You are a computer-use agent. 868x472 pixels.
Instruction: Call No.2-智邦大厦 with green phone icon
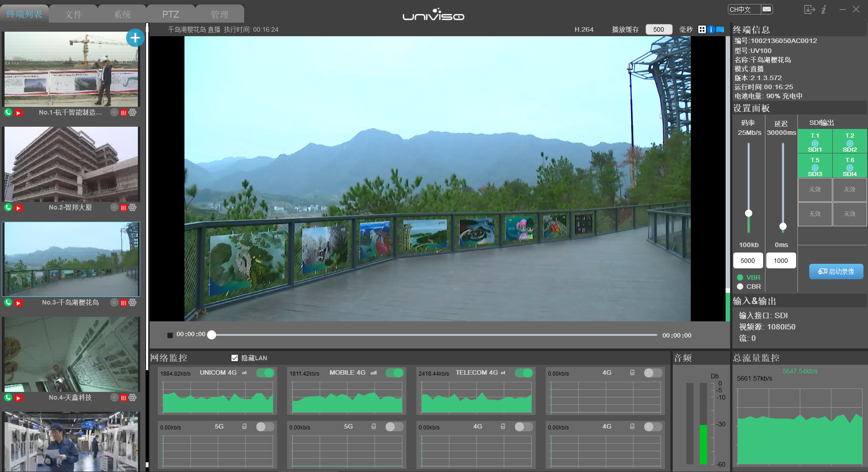[x=8, y=208]
